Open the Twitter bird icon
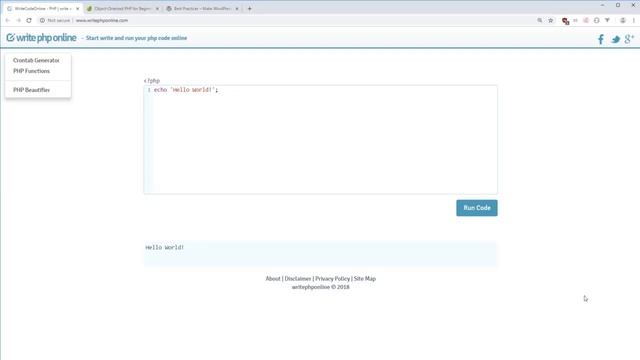This screenshot has height=360, width=640. tap(616, 39)
